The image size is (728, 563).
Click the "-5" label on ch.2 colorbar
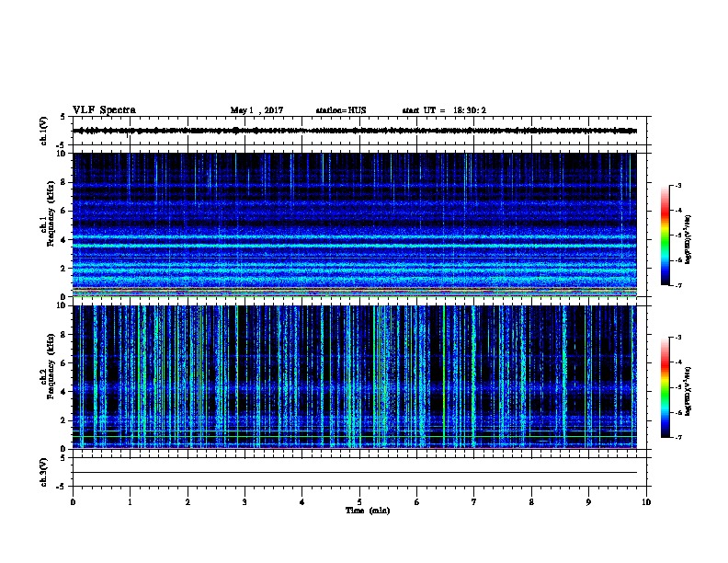pyautogui.click(x=677, y=387)
